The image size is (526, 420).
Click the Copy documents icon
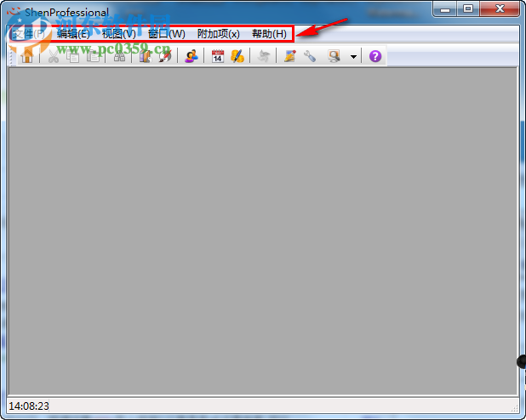(72, 56)
